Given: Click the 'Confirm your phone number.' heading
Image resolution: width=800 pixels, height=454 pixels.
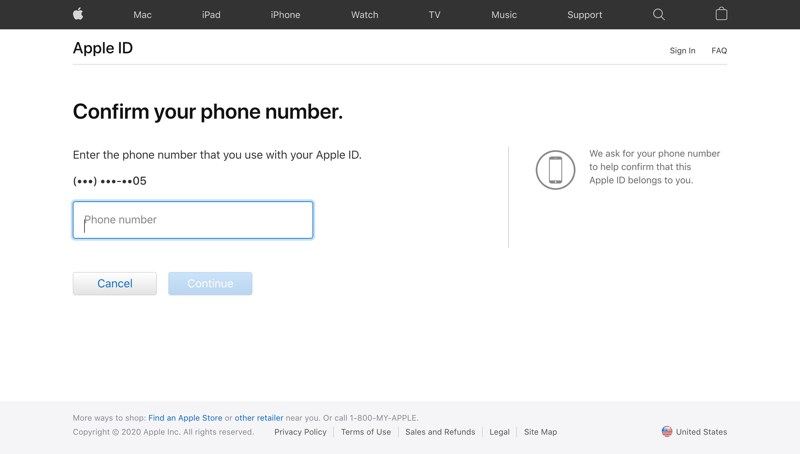Looking at the screenshot, I should point(208,112).
